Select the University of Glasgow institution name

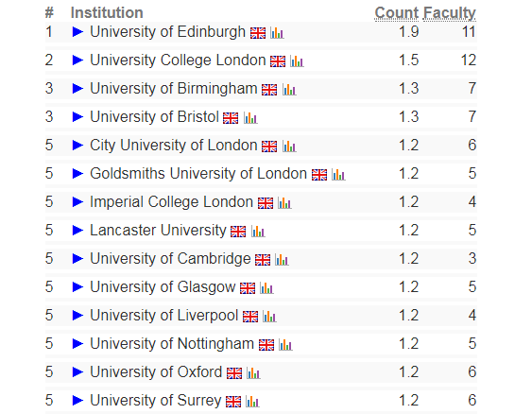click(163, 287)
